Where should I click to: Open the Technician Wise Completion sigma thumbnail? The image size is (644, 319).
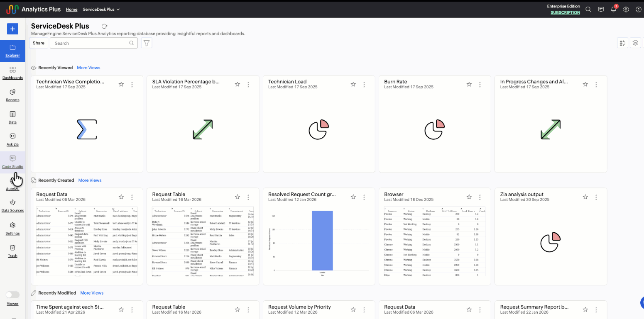click(x=87, y=129)
